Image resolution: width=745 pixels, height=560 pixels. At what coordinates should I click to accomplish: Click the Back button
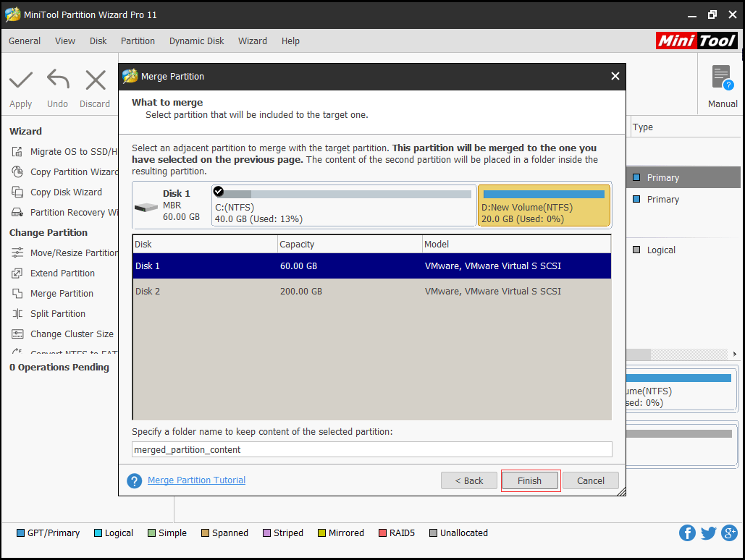pyautogui.click(x=469, y=480)
